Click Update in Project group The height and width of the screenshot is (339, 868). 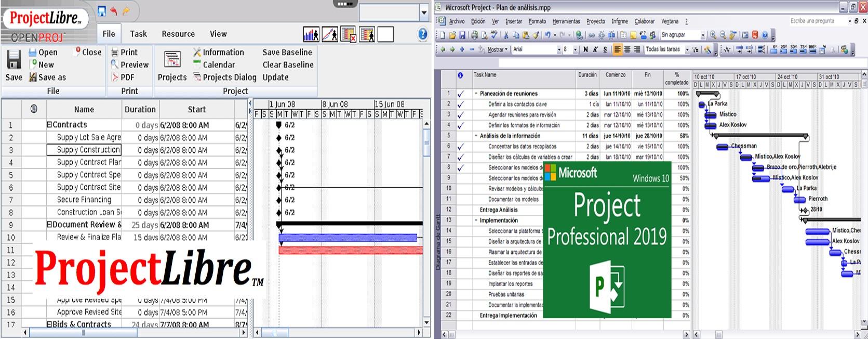(x=275, y=77)
